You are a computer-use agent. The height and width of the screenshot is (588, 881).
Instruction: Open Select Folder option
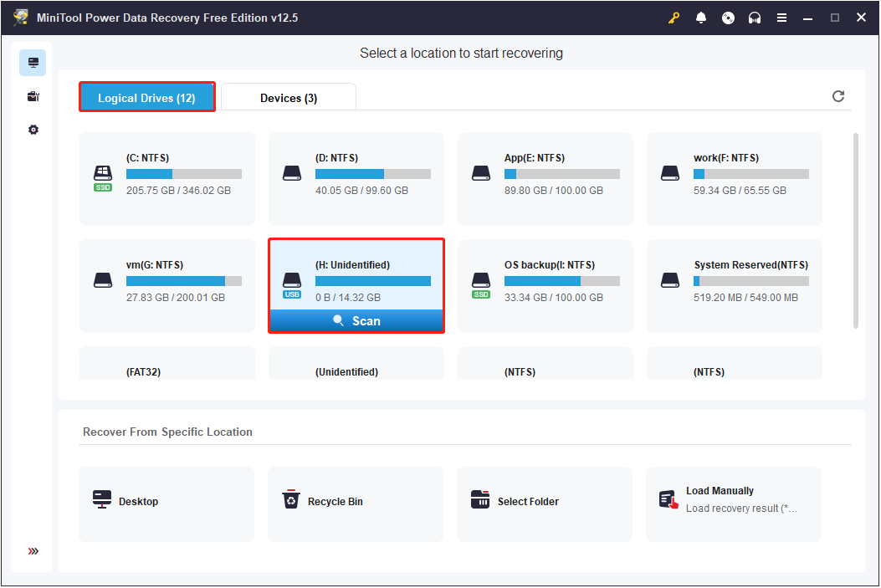coord(545,502)
